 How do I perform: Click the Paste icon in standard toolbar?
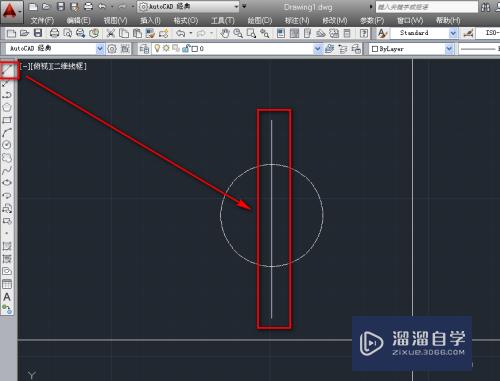click(x=137, y=33)
